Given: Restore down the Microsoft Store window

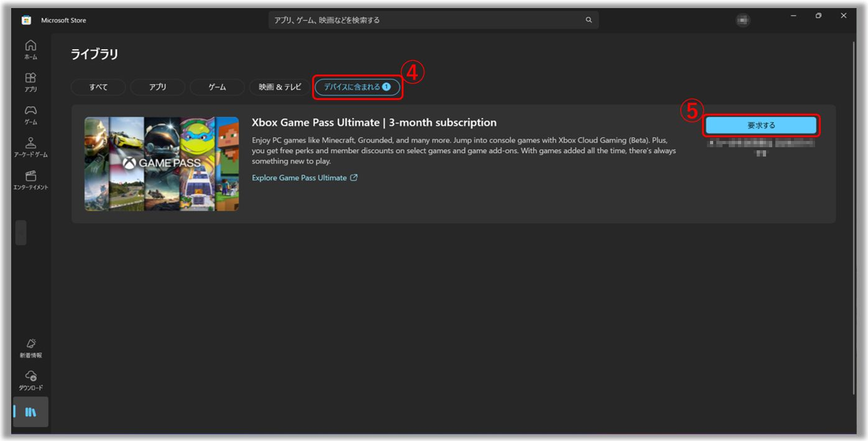Looking at the screenshot, I should point(818,16).
